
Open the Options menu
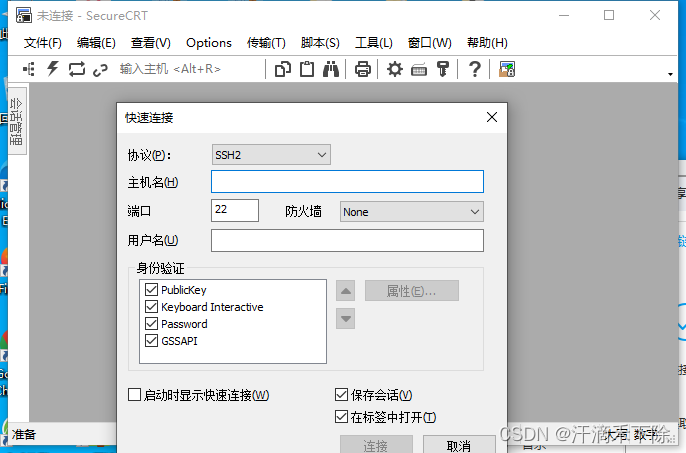[x=209, y=43]
